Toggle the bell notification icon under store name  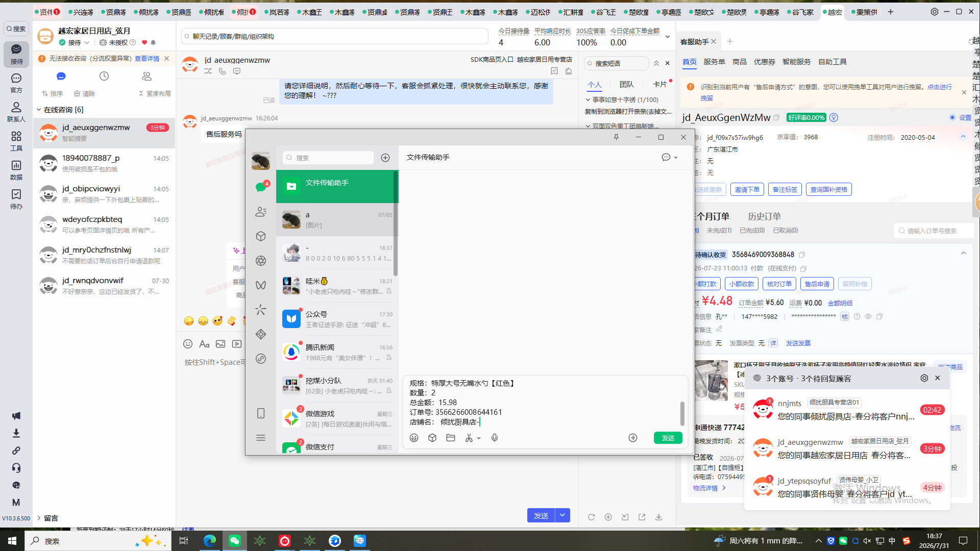pyautogui.click(x=153, y=42)
